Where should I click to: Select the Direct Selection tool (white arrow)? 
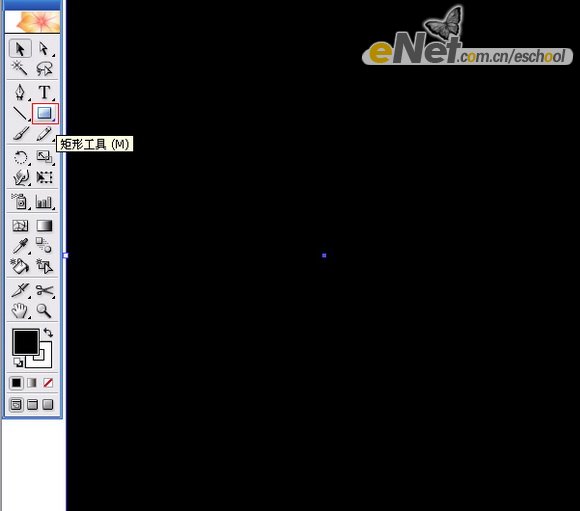point(44,48)
